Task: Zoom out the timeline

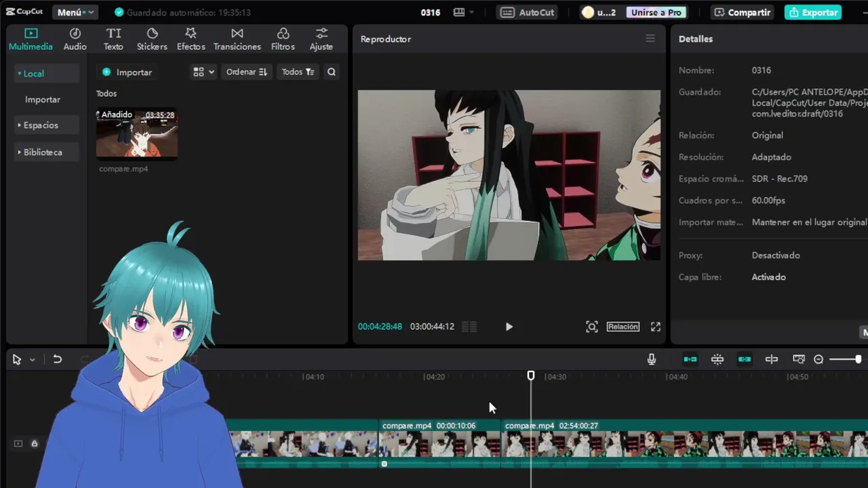Action: tap(818, 359)
